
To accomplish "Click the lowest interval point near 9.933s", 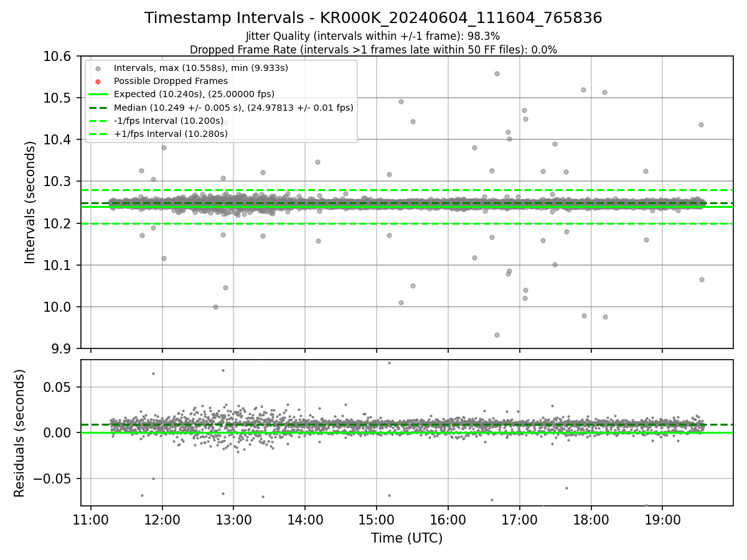I will coord(497,335).
